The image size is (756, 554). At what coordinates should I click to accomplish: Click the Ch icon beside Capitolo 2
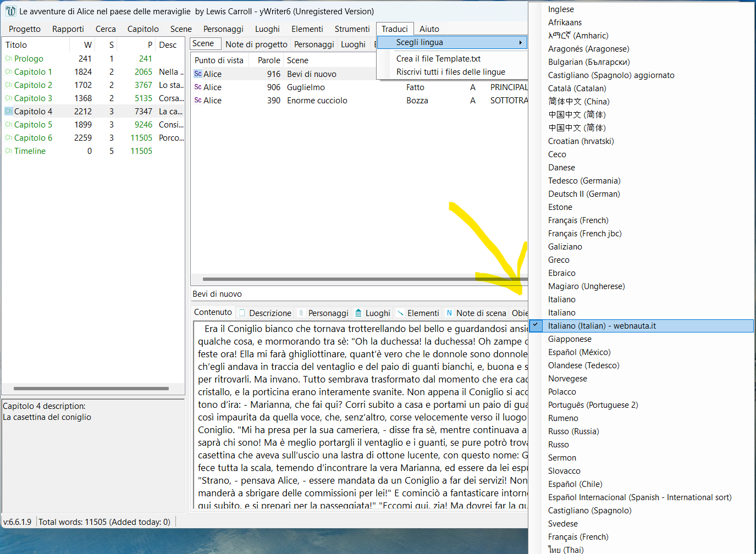click(8, 85)
